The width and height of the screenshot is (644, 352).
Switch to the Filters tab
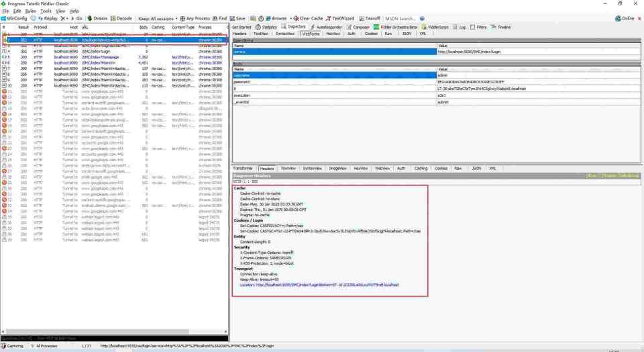tap(478, 27)
